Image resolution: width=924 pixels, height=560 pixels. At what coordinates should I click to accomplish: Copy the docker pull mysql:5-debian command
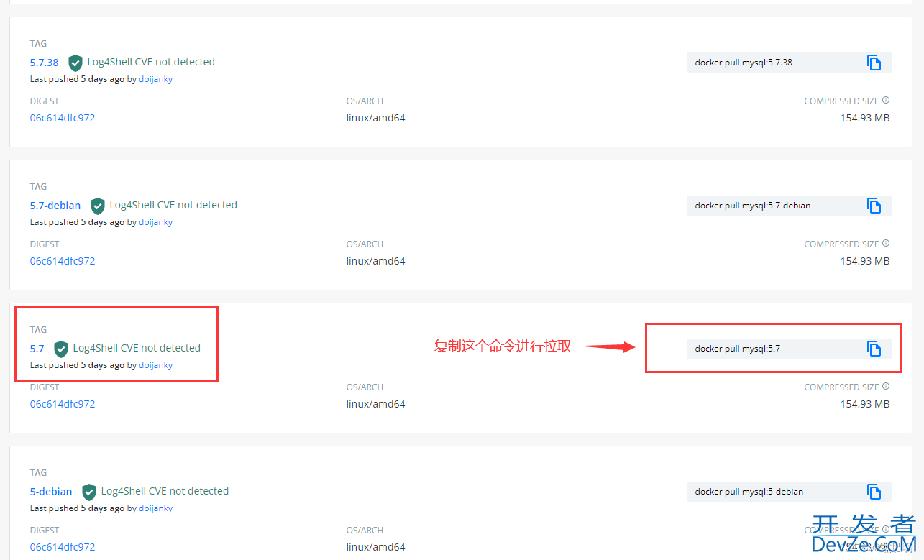point(874,492)
